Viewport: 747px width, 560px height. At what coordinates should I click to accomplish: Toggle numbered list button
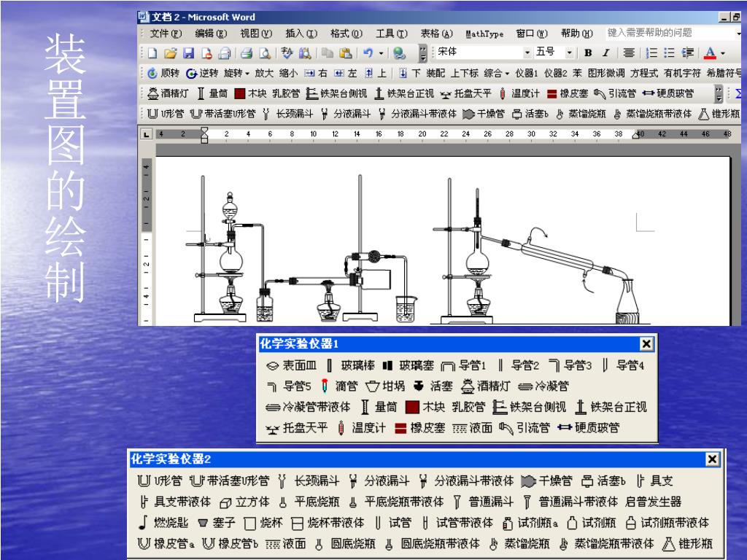[x=651, y=52]
